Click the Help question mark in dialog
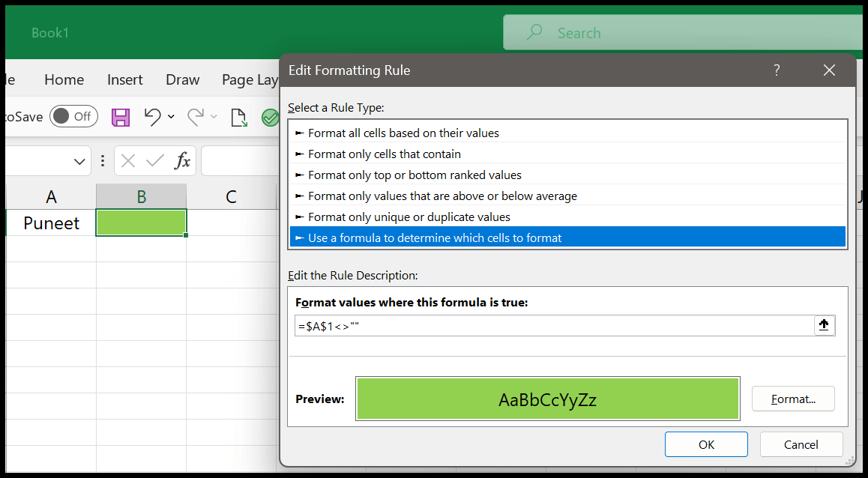Screen dimensions: 868x478 coord(777,70)
